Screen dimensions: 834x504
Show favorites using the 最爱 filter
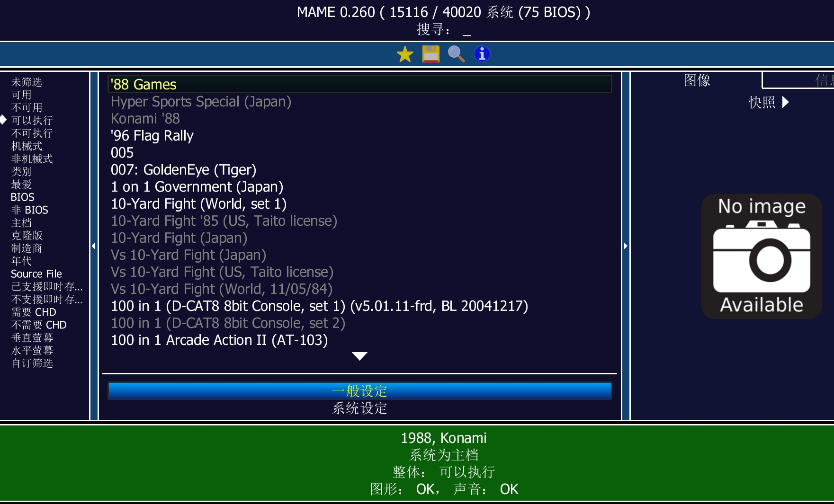(21, 184)
